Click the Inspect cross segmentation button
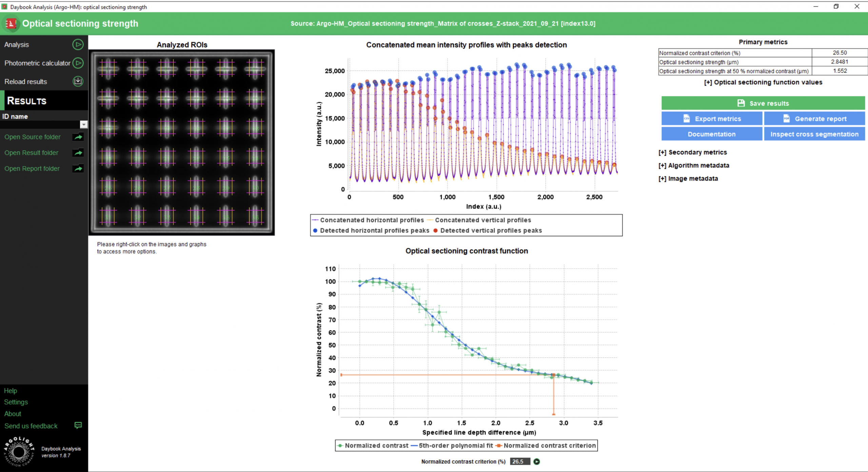This screenshot has width=868, height=472. [814, 134]
